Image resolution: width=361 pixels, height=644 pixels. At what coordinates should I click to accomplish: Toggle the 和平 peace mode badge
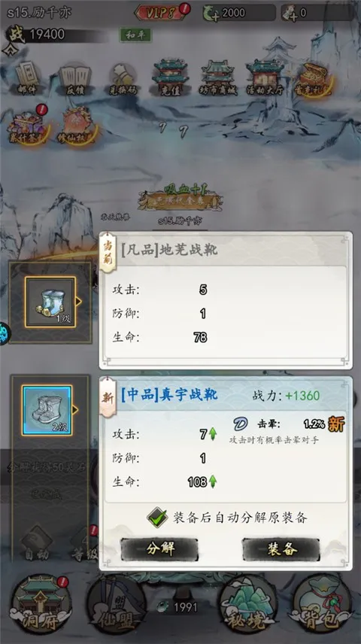[x=135, y=35]
